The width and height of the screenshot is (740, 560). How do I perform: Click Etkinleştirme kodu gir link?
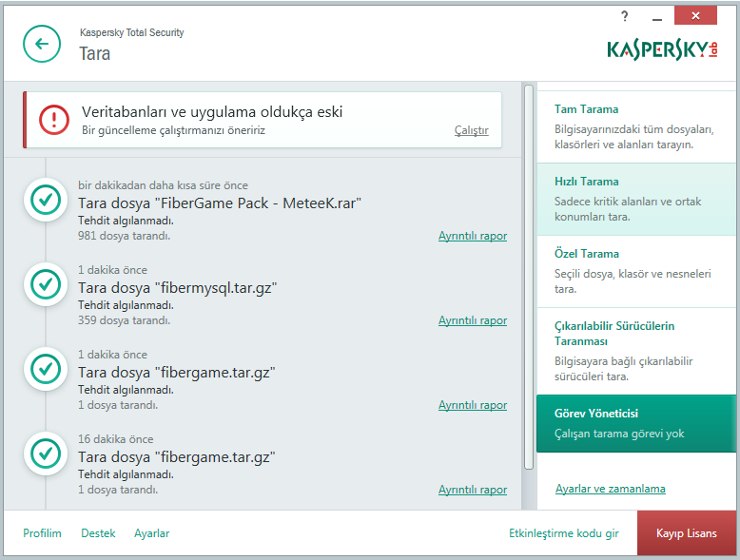coord(563,533)
